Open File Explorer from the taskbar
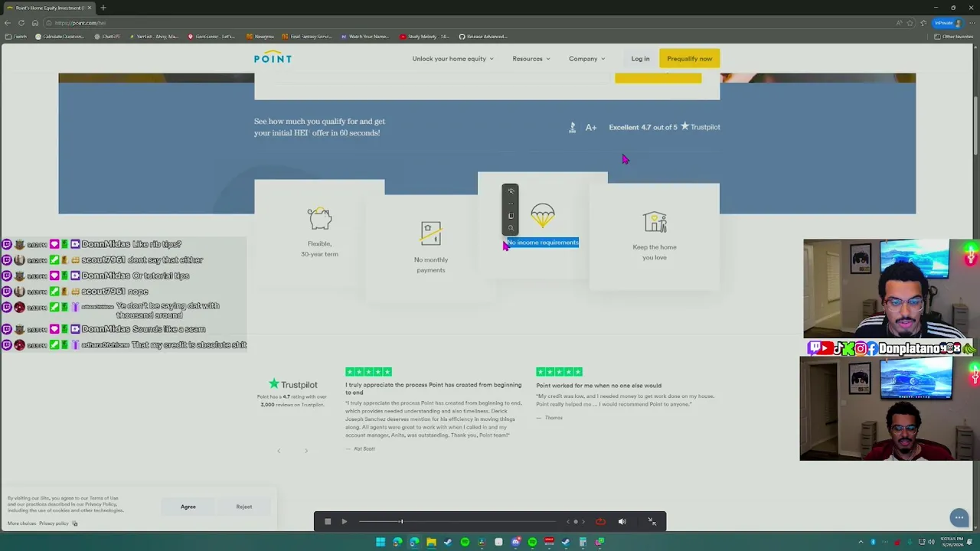 (x=431, y=542)
